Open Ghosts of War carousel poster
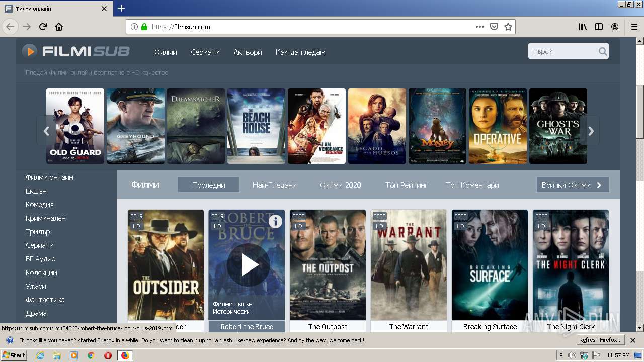The image size is (644, 362). pyautogui.click(x=558, y=126)
